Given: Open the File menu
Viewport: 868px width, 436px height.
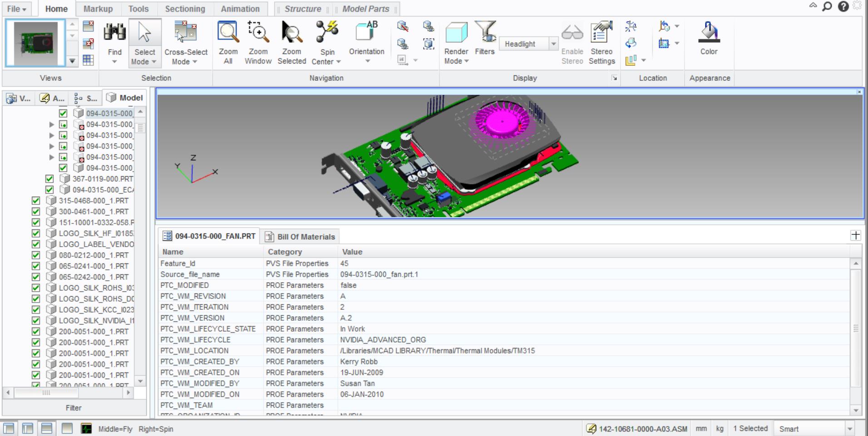Looking at the screenshot, I should [x=17, y=9].
